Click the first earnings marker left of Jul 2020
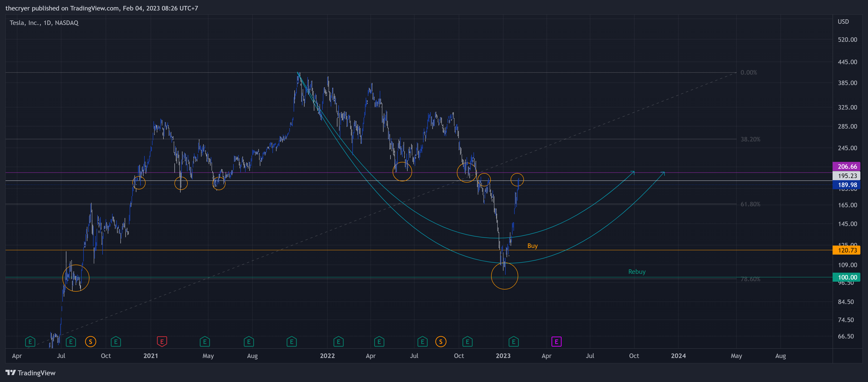The height and width of the screenshot is (382, 868). point(30,342)
